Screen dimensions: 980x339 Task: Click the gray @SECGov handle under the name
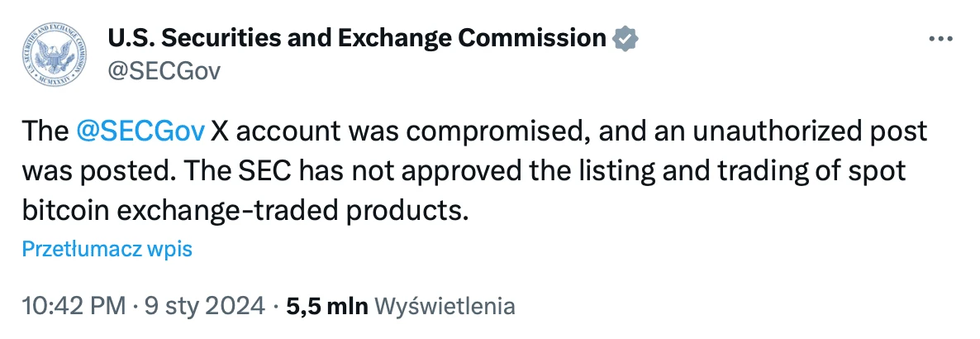click(164, 71)
